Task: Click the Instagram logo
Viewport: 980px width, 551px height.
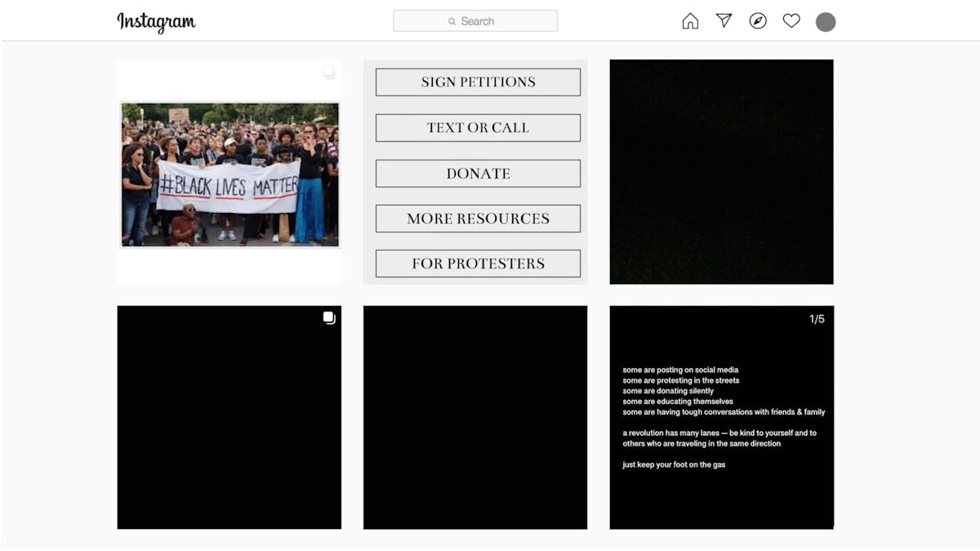Action: [156, 22]
